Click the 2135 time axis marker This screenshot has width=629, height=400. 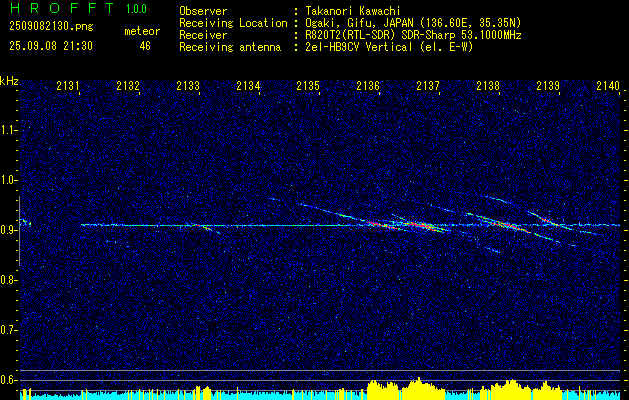308,85
